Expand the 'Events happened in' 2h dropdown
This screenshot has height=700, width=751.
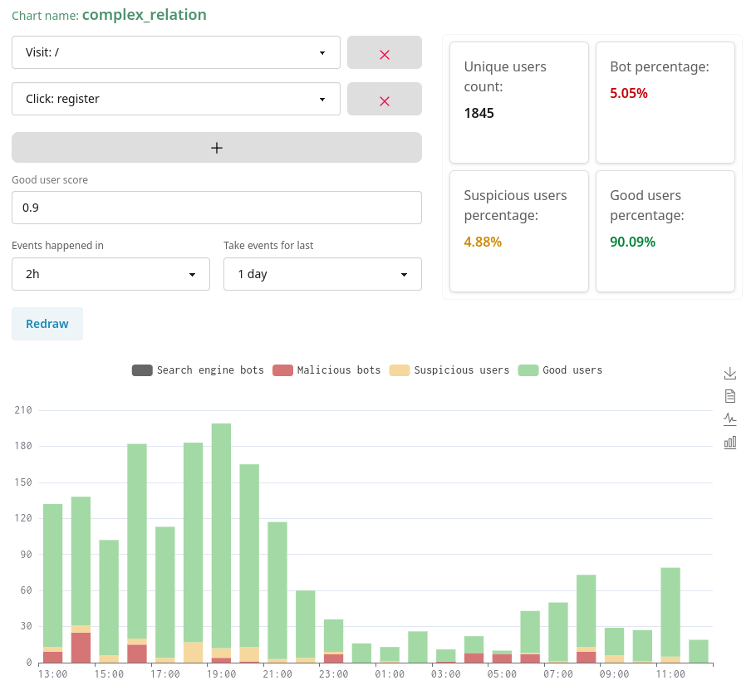click(x=110, y=274)
